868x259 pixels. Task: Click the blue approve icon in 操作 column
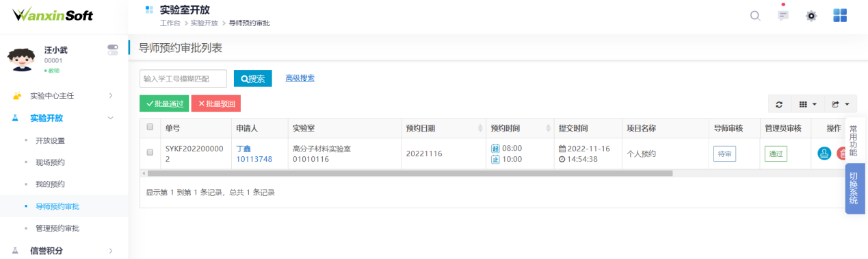pyautogui.click(x=824, y=153)
